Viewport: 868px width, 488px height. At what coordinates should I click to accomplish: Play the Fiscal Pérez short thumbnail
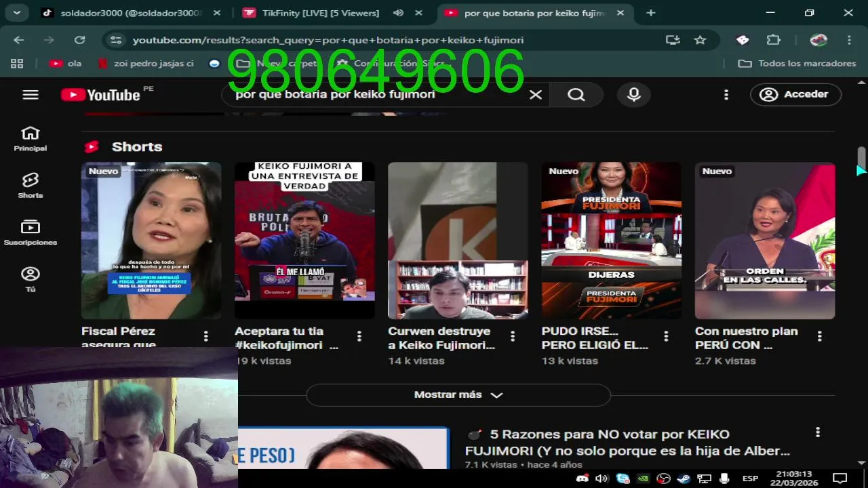pos(151,241)
